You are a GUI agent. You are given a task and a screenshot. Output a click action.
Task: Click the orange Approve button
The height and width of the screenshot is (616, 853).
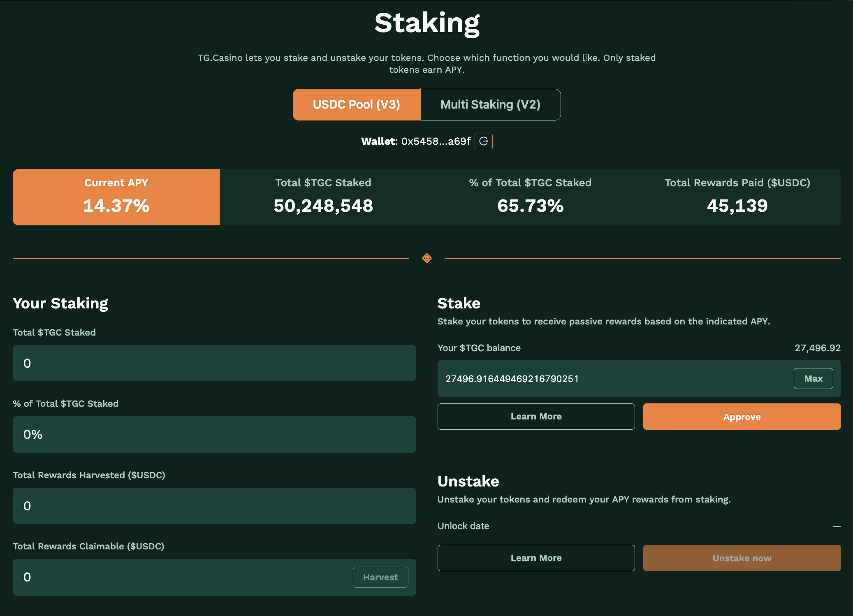742,417
